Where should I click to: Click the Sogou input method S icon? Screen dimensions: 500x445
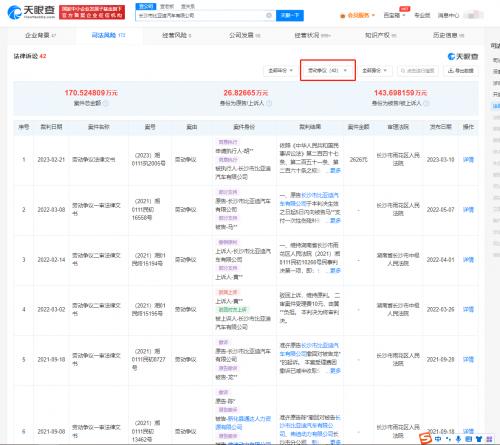pos(425,438)
